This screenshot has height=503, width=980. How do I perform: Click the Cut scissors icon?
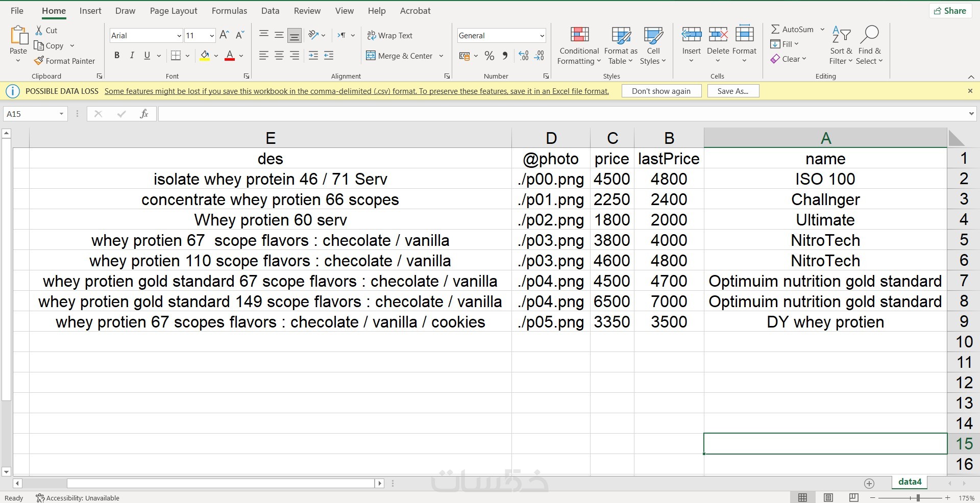click(39, 31)
